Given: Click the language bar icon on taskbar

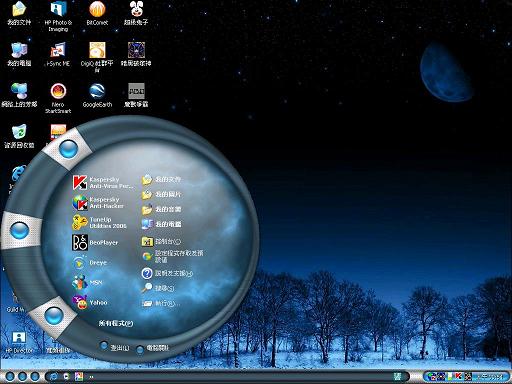Looking at the screenshot, I should click(397, 377).
